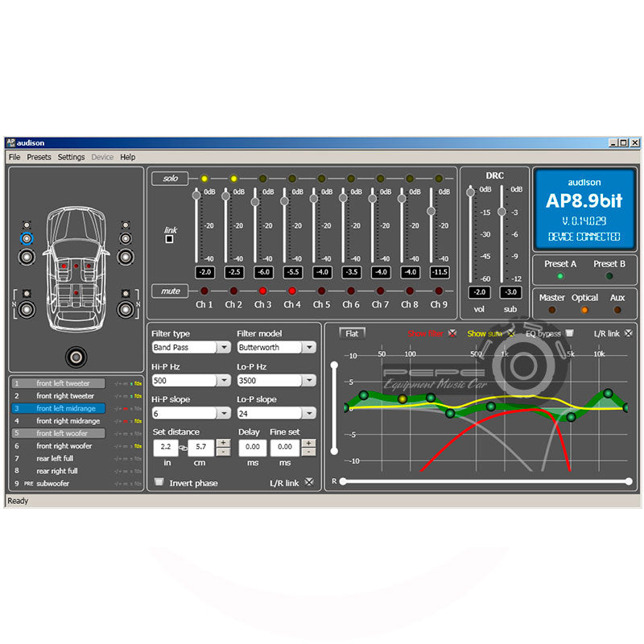Select rear left full in channel list

[76, 458]
